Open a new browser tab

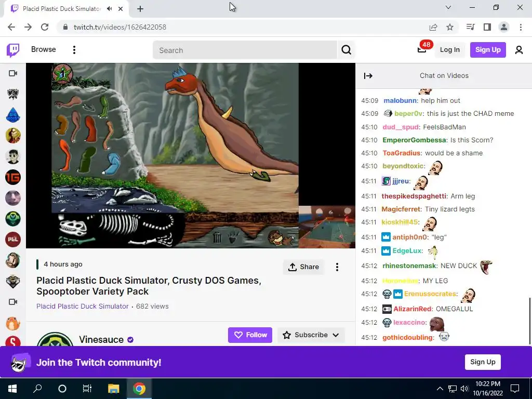(x=140, y=9)
